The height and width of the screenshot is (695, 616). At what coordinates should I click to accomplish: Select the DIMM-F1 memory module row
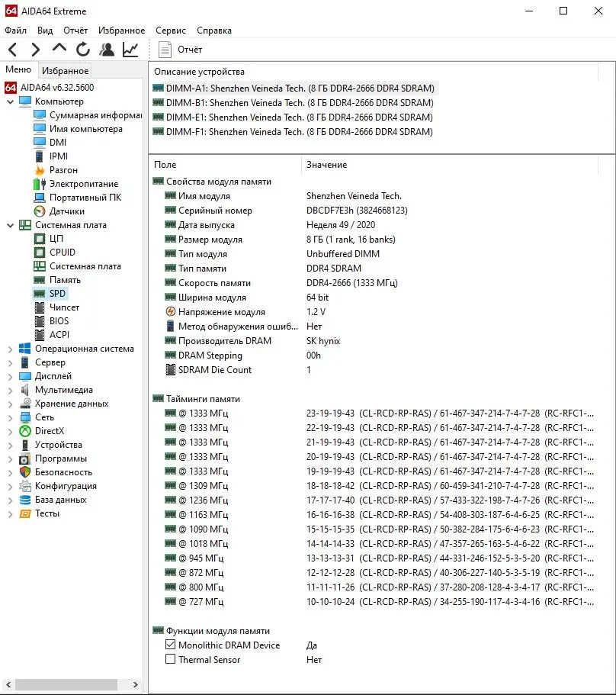(293, 132)
